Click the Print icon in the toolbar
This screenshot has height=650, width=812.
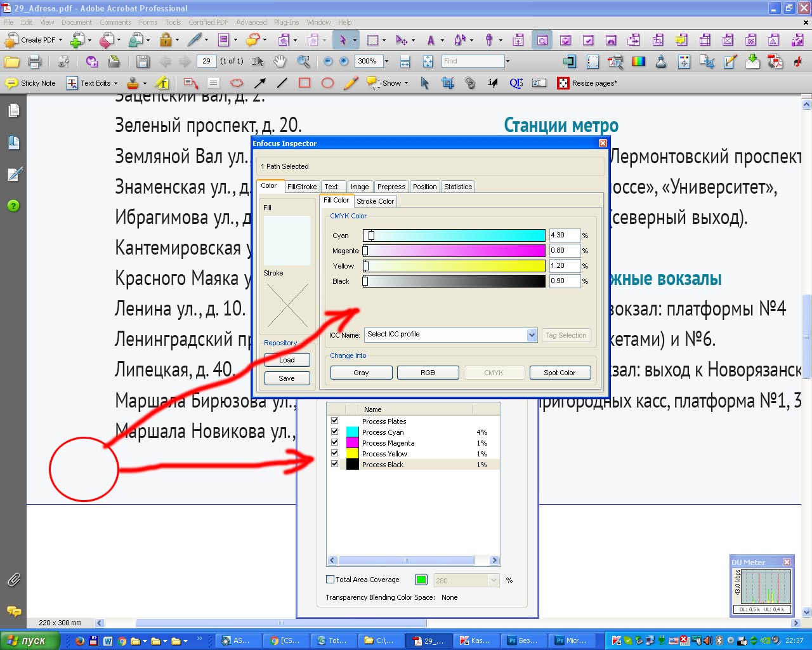(x=35, y=62)
